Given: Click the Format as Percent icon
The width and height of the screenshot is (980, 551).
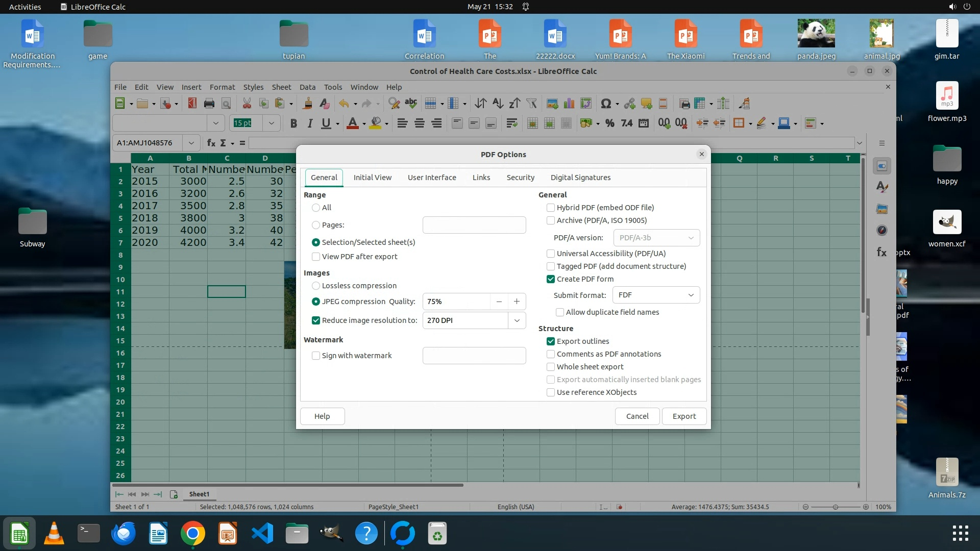Looking at the screenshot, I should click(x=609, y=123).
